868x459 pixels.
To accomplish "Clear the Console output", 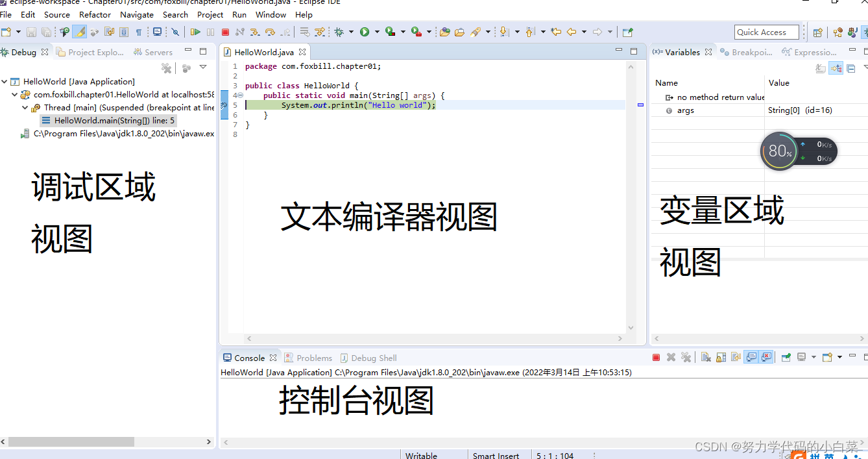I will pyautogui.click(x=706, y=356).
